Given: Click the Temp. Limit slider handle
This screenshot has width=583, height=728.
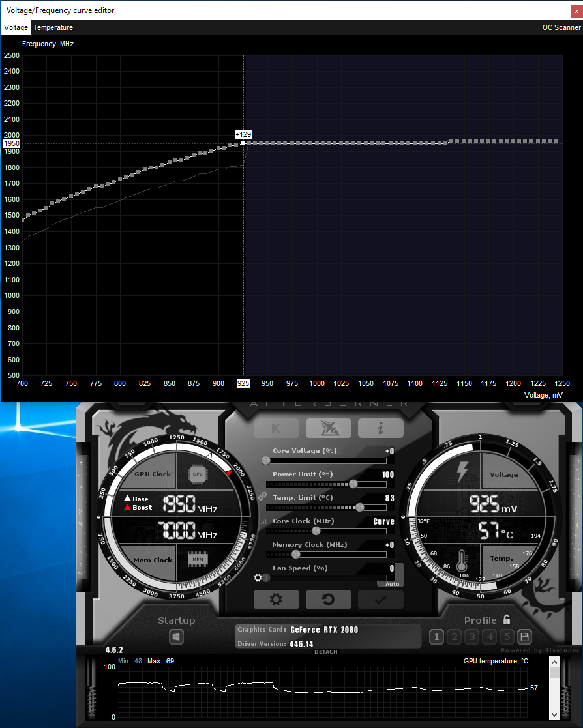Looking at the screenshot, I should coord(359,508).
